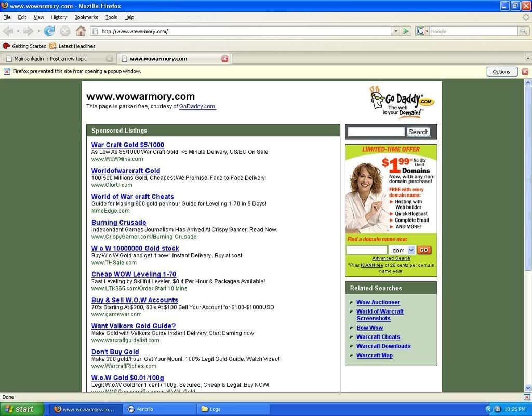Open the Buy & Sell W.O.W Accounts link
The width and height of the screenshot is (532, 416).
135,300
